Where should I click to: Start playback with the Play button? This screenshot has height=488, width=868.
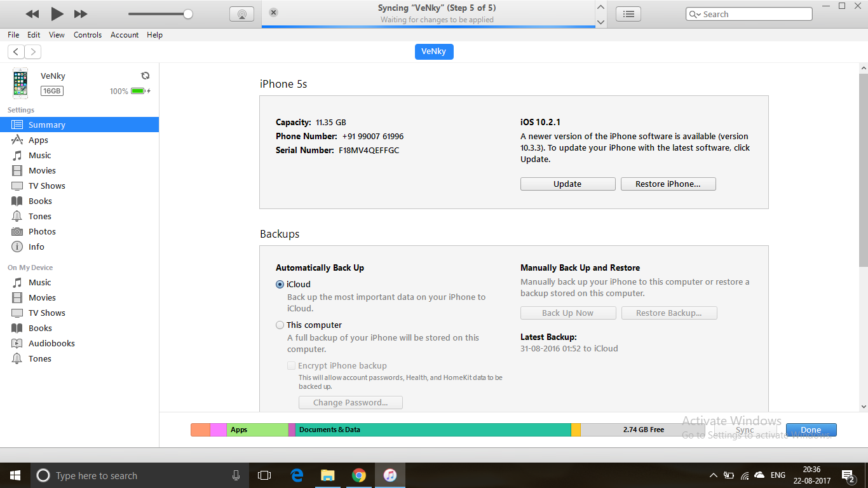[57, 13]
